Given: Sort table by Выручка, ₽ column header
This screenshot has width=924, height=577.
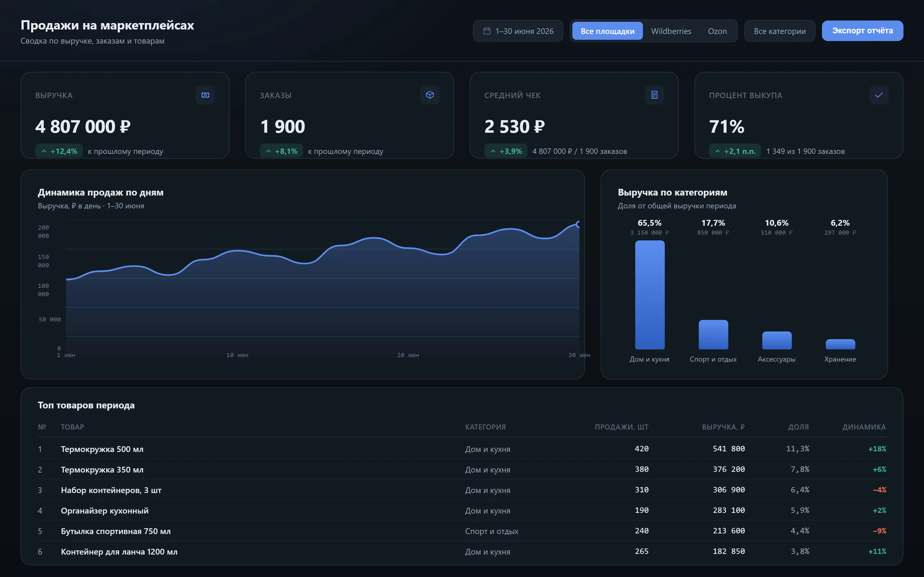Looking at the screenshot, I should coord(723,427).
